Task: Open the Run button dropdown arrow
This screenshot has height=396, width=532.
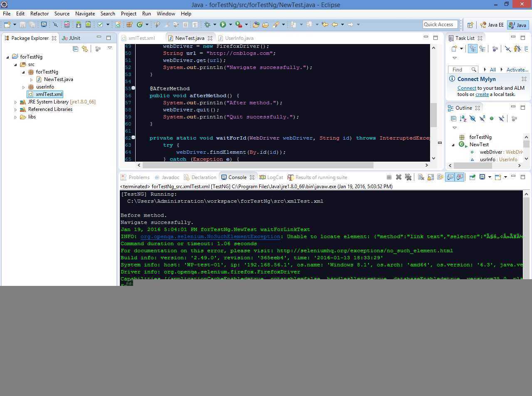Action: pyautogui.click(x=230, y=25)
